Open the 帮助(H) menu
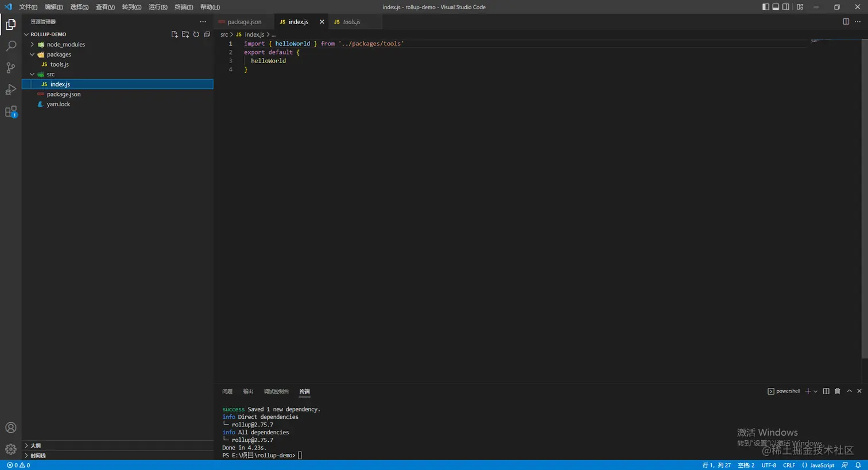This screenshot has height=470, width=868. [210, 7]
